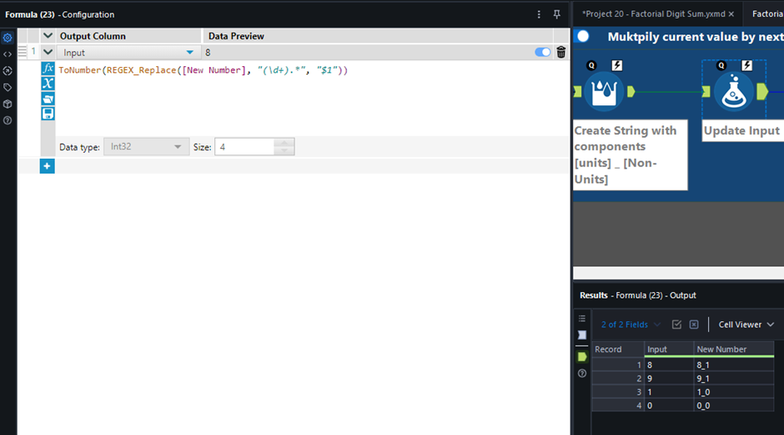Screen dimensions: 784x435
Task: Select cell 9_1 in New Number column
Action: 734,378
